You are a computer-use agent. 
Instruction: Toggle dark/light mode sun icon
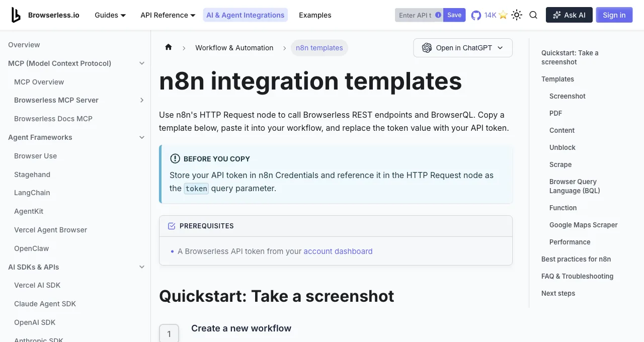tap(517, 15)
